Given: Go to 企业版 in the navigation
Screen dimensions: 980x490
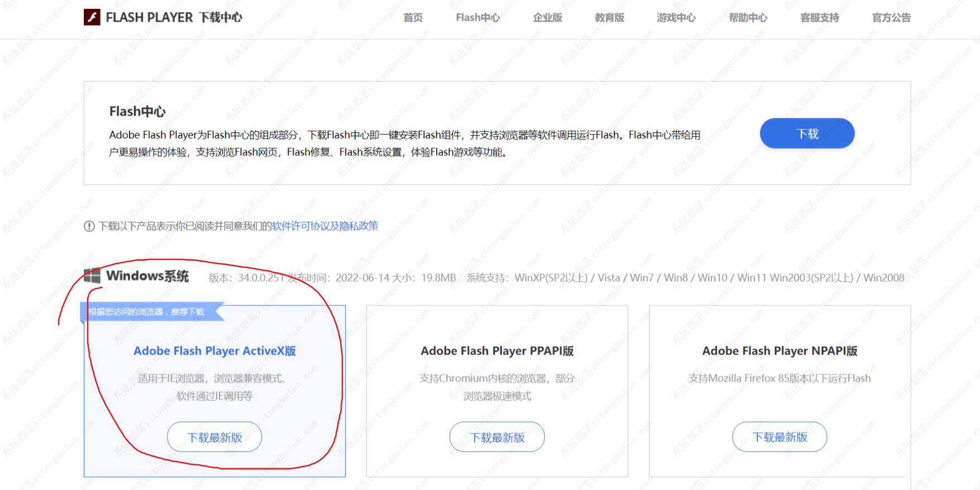Looking at the screenshot, I should click(547, 18).
